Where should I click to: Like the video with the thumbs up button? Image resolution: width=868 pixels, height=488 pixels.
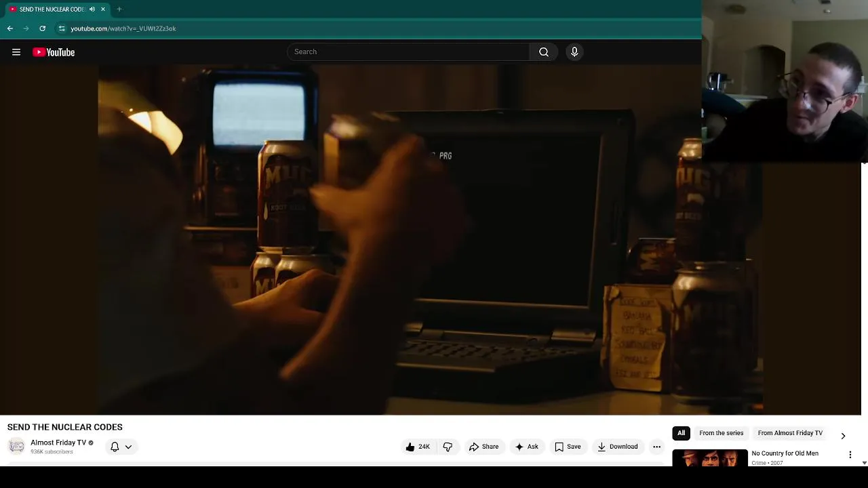pyautogui.click(x=418, y=447)
